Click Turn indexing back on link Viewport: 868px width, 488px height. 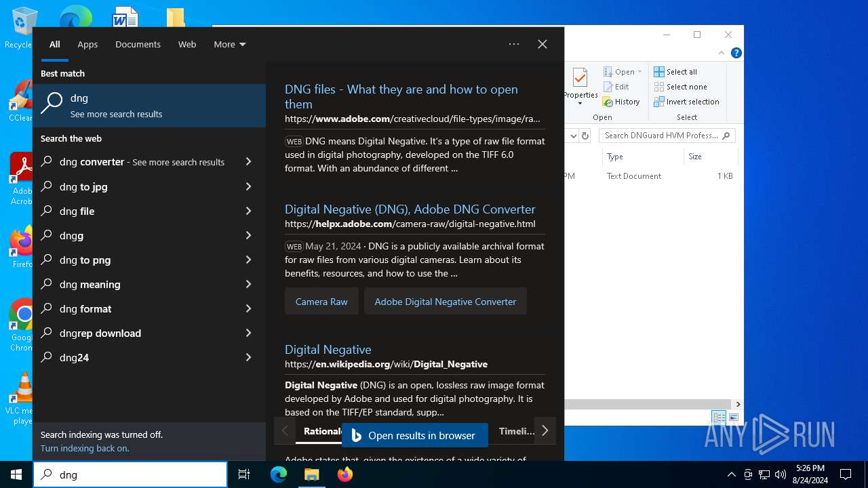(85, 448)
